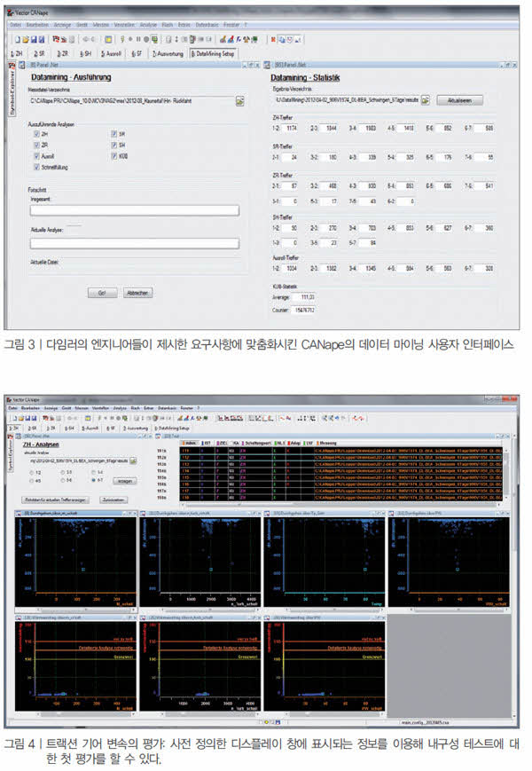The width and height of the screenshot is (532, 771).
Task: Click Fx function icon in upper toolbar
Action: tap(239, 39)
